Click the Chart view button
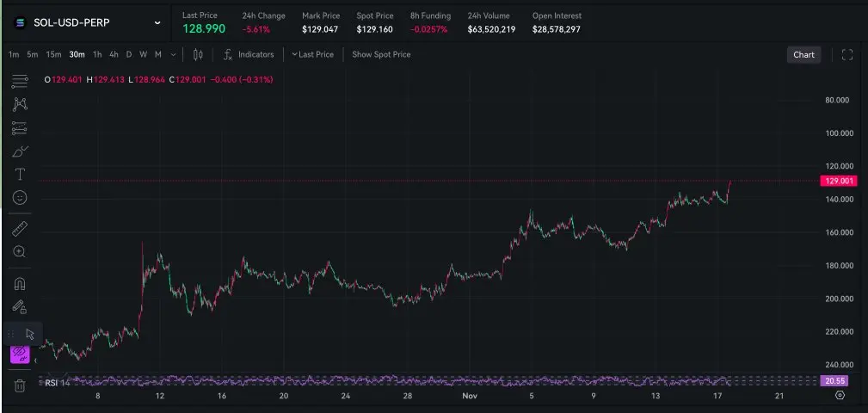This screenshot has height=413, width=868. point(803,54)
